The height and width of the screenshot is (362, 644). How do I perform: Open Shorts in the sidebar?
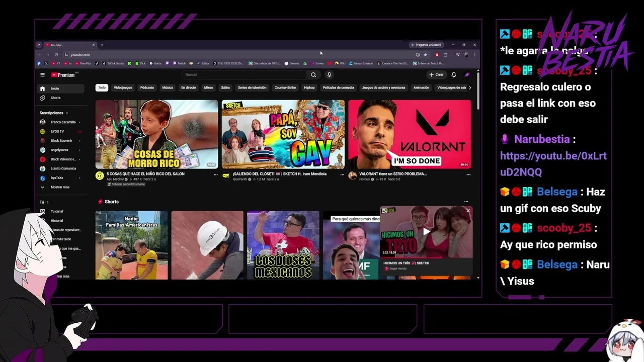pyautogui.click(x=61, y=98)
